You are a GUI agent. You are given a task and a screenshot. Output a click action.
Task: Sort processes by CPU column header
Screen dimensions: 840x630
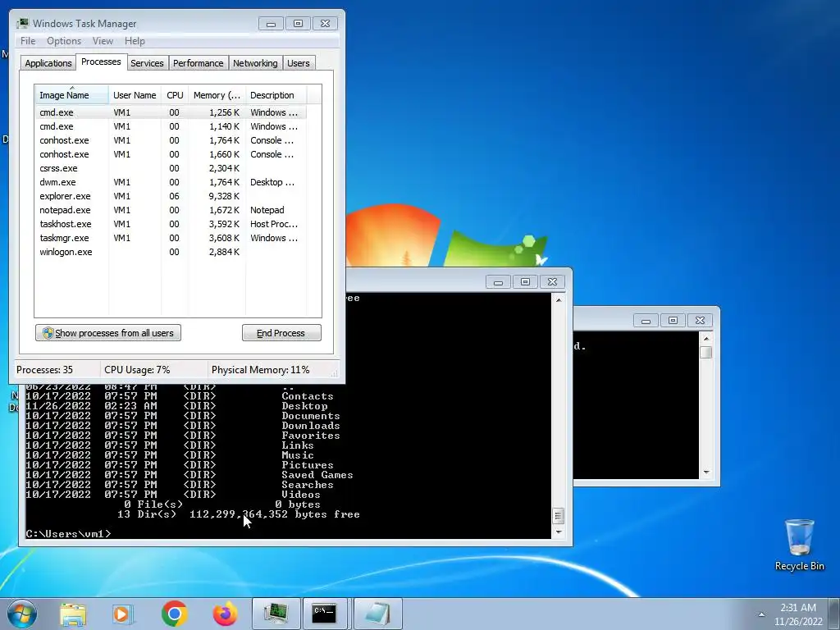coord(176,95)
